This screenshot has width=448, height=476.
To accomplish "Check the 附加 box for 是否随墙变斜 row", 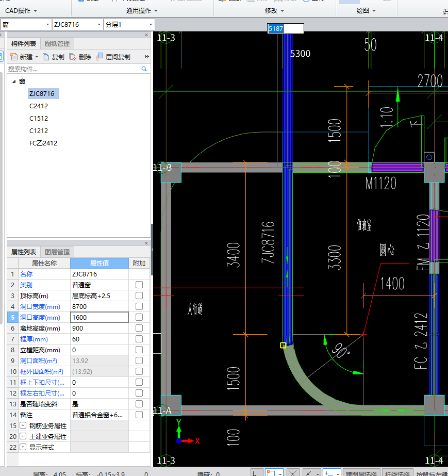I will pyautogui.click(x=139, y=404).
